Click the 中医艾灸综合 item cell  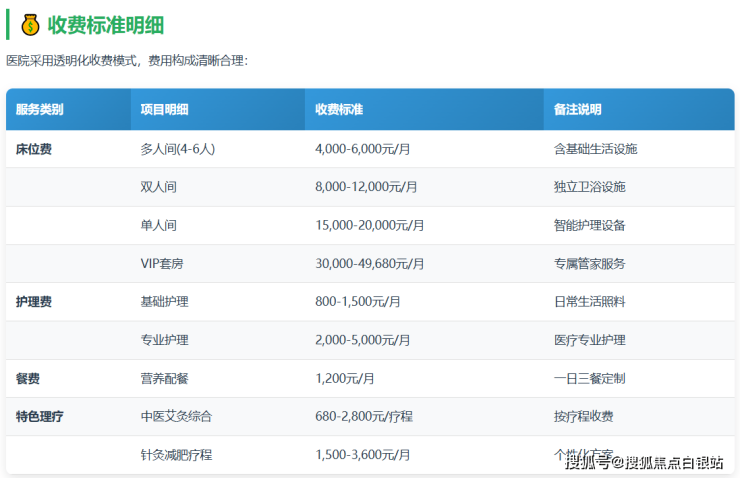tap(177, 417)
